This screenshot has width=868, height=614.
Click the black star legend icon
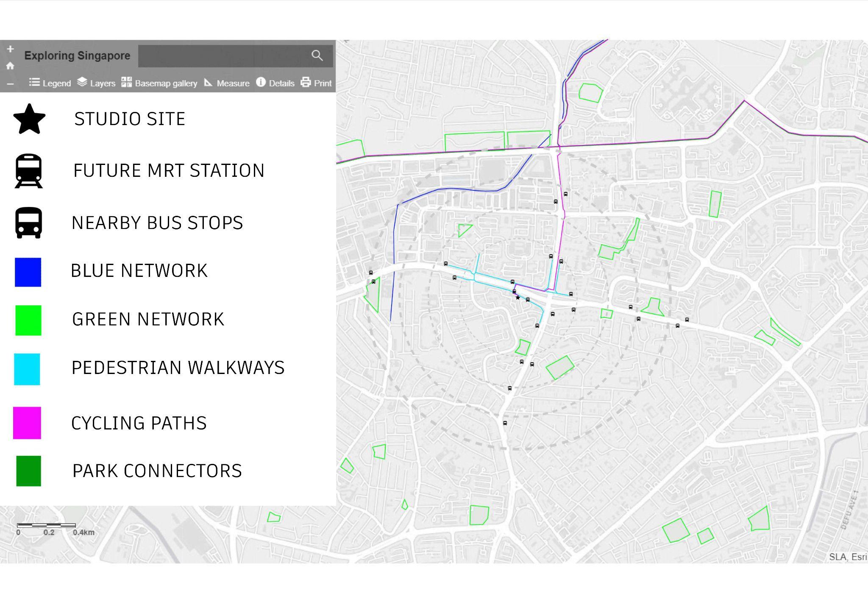(29, 119)
